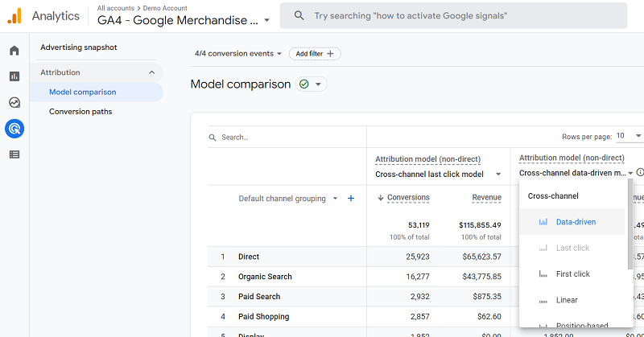Sort by the Conversions column header
The width and height of the screenshot is (644, 337).
point(408,198)
